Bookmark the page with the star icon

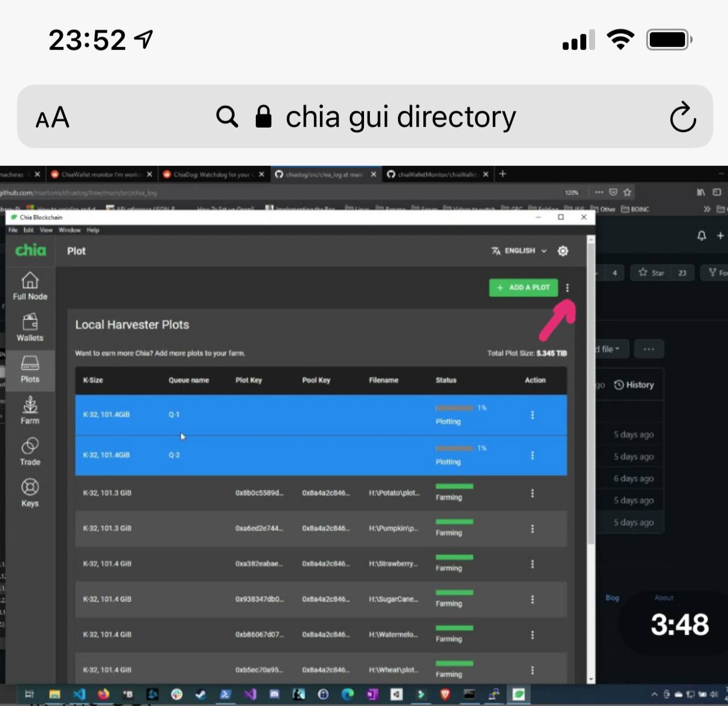tap(627, 192)
